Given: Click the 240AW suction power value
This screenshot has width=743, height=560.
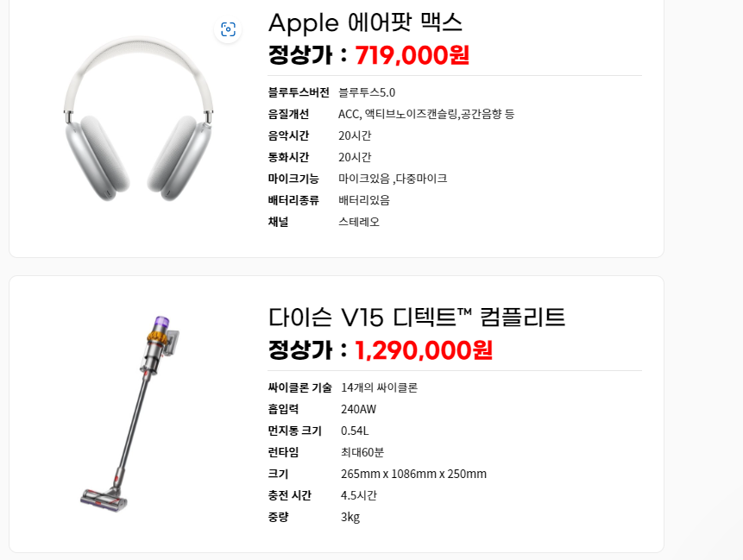Looking at the screenshot, I should coord(359,409).
